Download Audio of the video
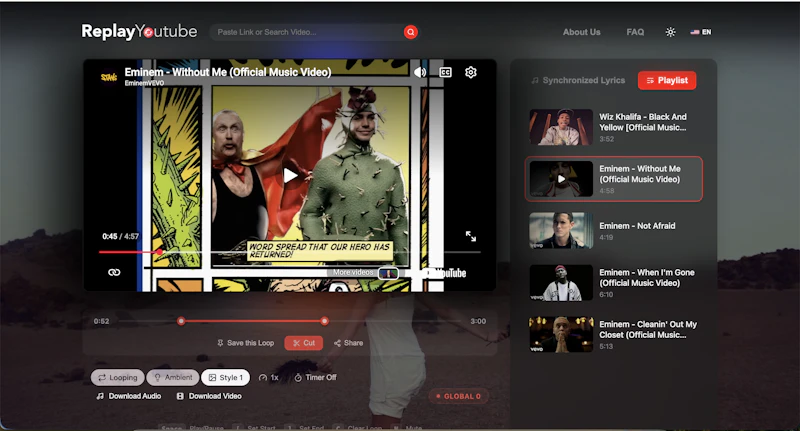Screen dimensions: 800x431 click(129, 396)
